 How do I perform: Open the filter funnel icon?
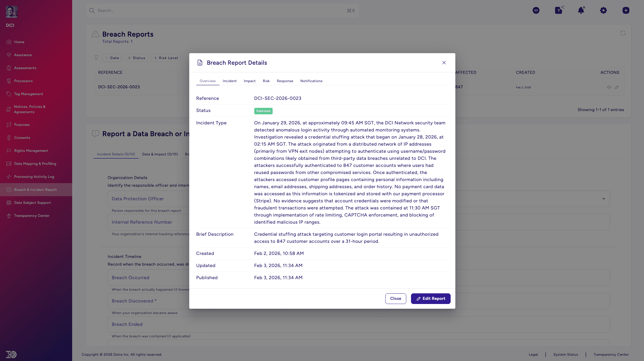[96, 58]
